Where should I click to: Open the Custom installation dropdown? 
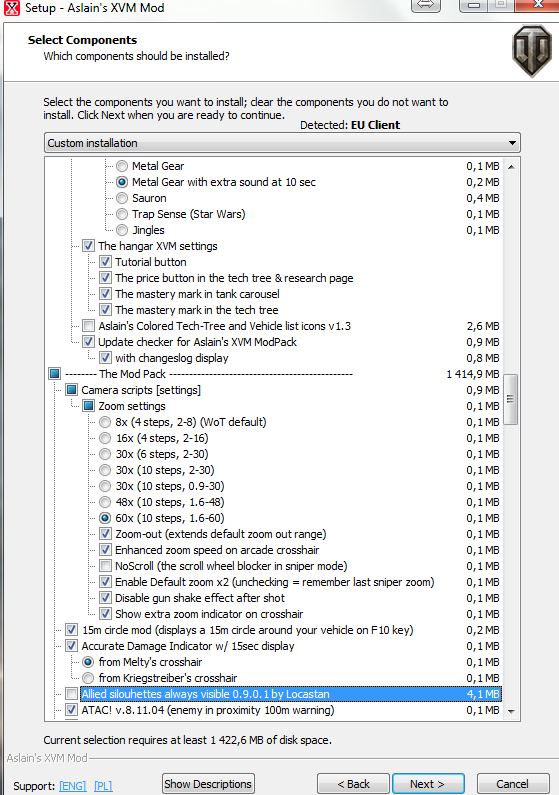click(282, 143)
